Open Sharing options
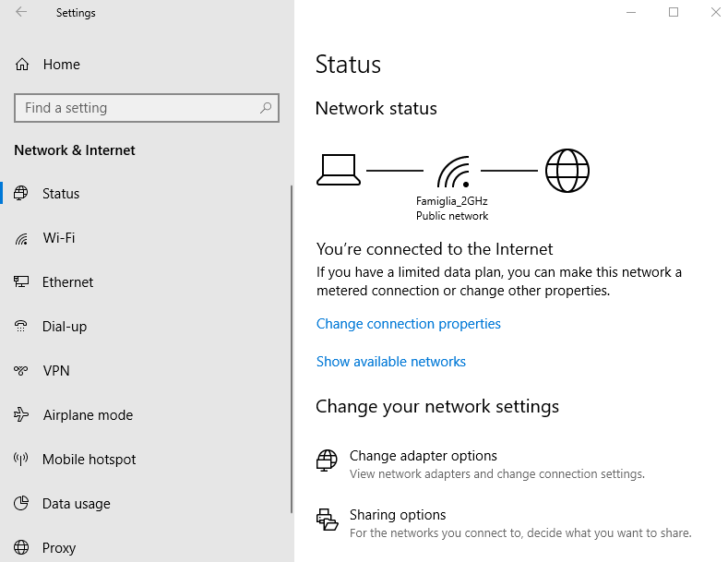The height and width of the screenshot is (562, 728). [504, 523]
